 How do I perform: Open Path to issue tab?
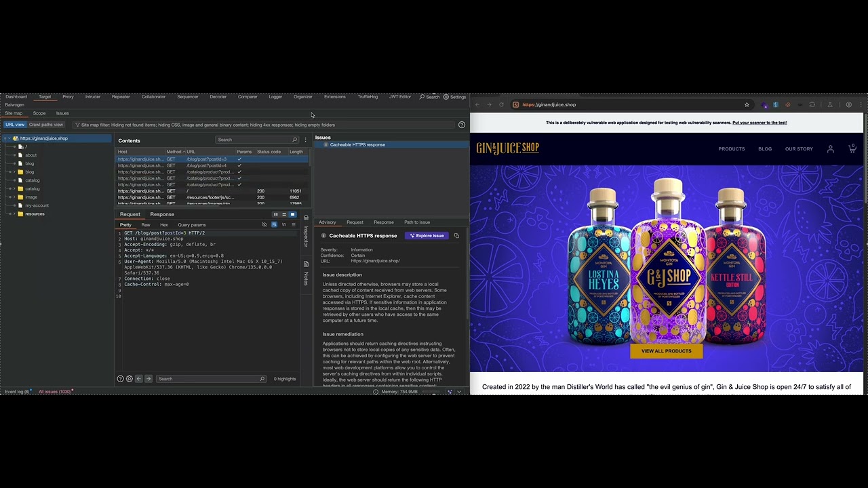coord(417,222)
